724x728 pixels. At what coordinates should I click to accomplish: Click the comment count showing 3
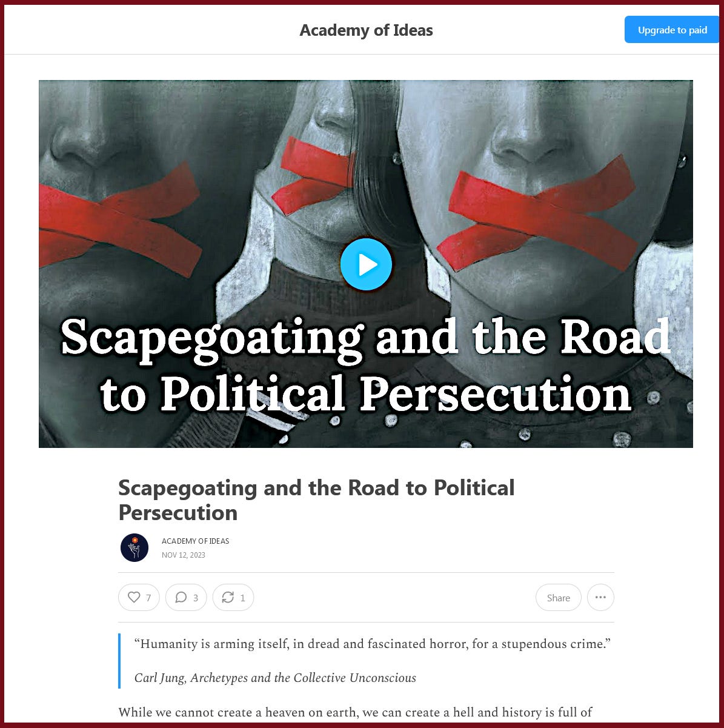point(195,598)
